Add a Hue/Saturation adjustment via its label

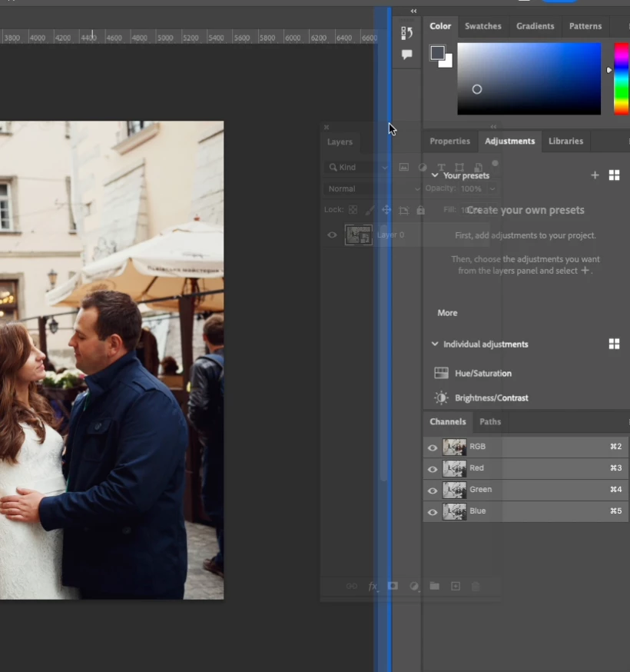pos(483,373)
